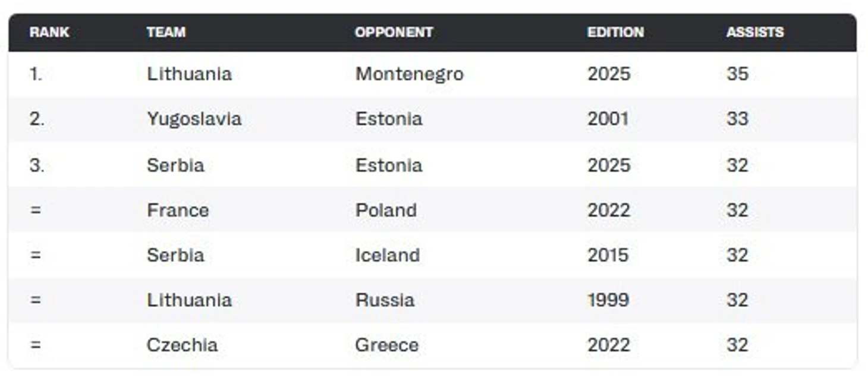Image resolution: width=868 pixels, height=386 pixels.
Task: Click the 2015 edition cell
Action: [x=608, y=255]
